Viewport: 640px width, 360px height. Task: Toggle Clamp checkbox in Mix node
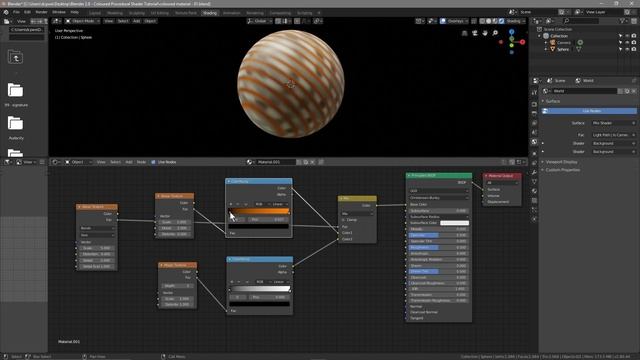click(344, 220)
